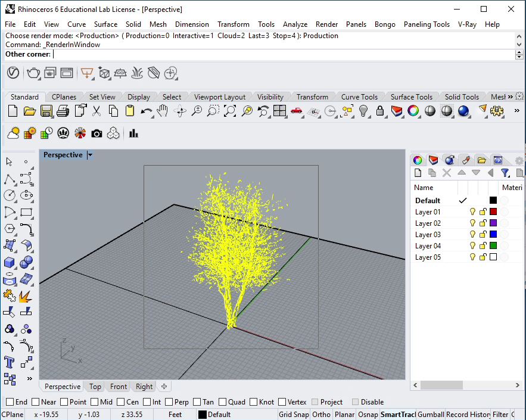Click the Save file icon

[x=46, y=111]
